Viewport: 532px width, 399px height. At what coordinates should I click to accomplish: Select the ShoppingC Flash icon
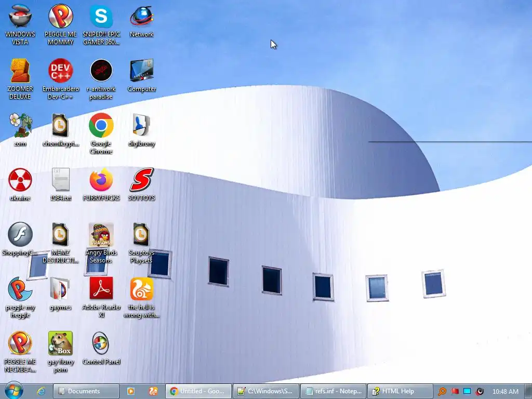pos(20,239)
